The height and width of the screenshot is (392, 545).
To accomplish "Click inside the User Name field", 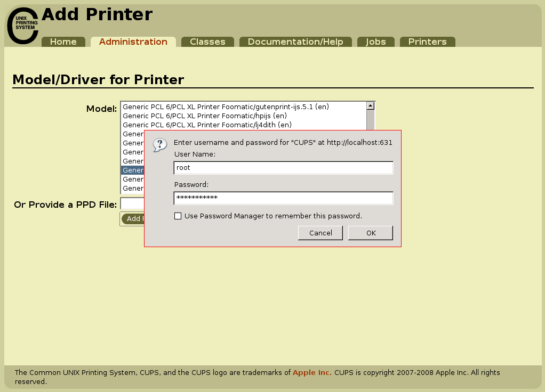I will click(x=283, y=167).
